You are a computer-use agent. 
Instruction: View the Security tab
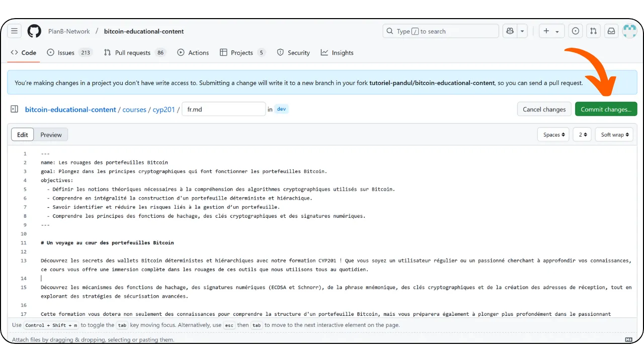[293, 53]
